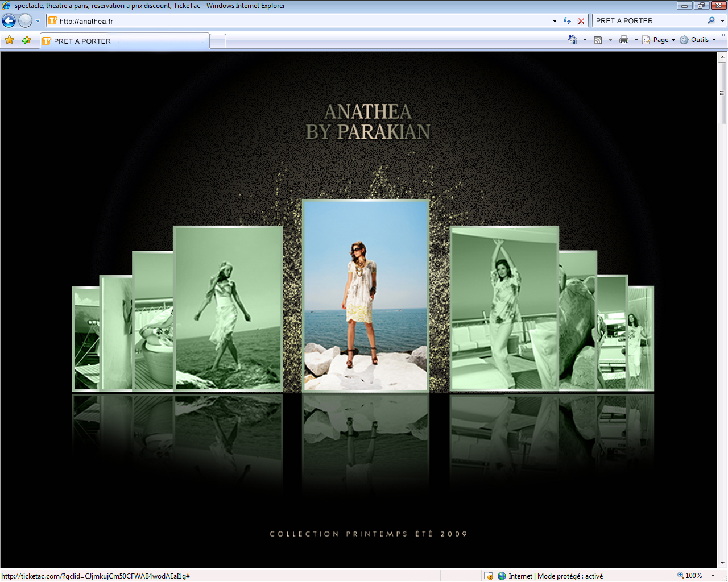
Task: Click the Print icon
Action: pos(624,40)
